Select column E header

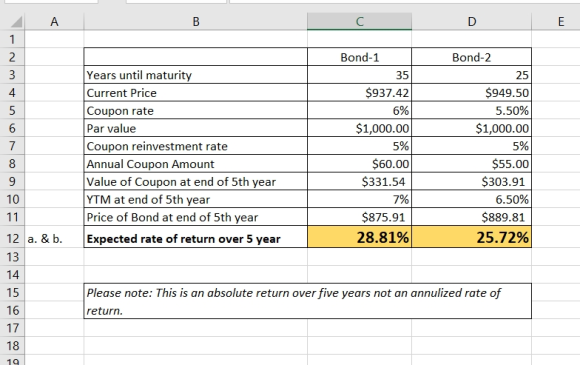pyautogui.click(x=561, y=21)
